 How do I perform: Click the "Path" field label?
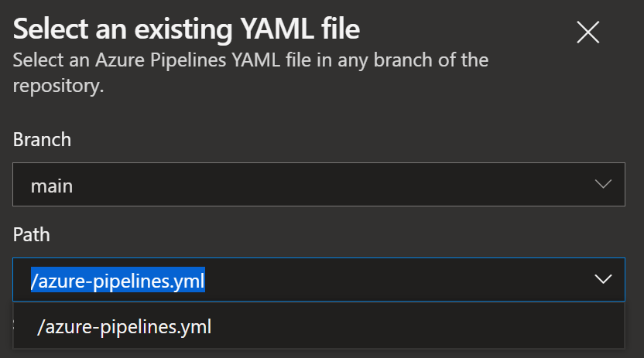(x=31, y=234)
